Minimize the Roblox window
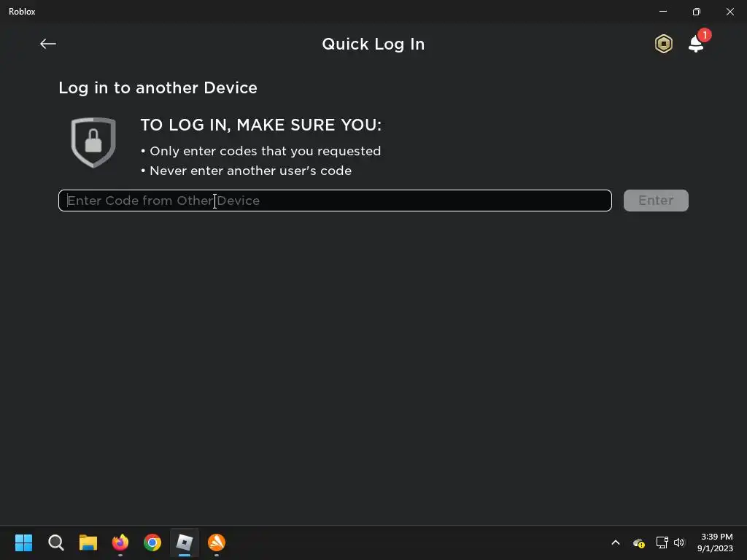 coord(663,12)
